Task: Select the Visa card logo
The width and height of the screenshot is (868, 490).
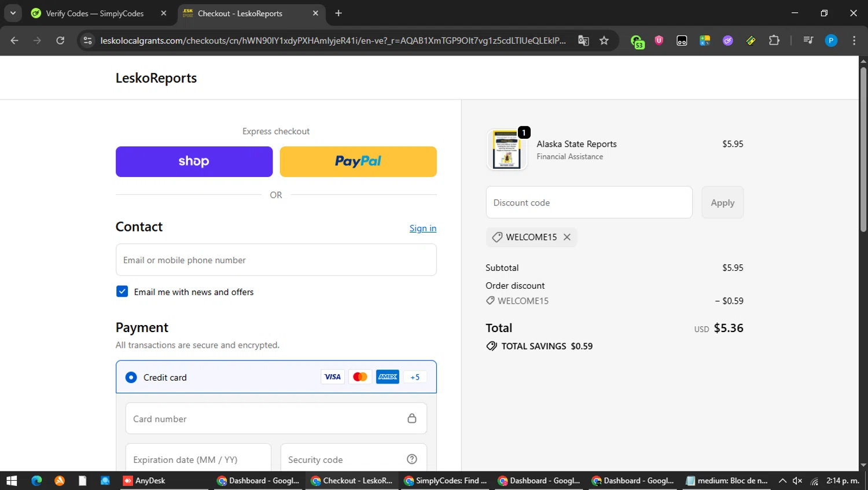Action: [333, 377]
